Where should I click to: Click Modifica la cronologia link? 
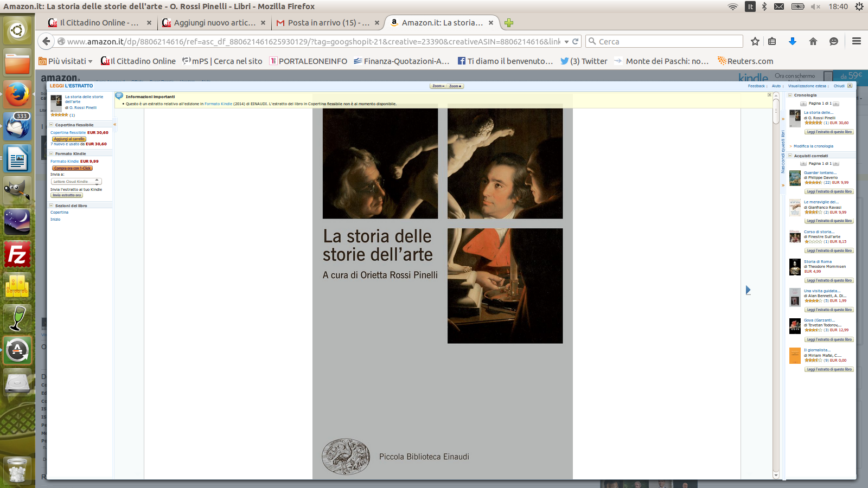click(813, 146)
